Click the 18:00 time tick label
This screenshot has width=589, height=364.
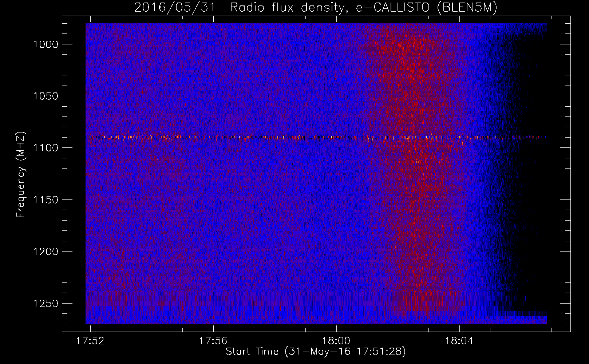(336, 341)
